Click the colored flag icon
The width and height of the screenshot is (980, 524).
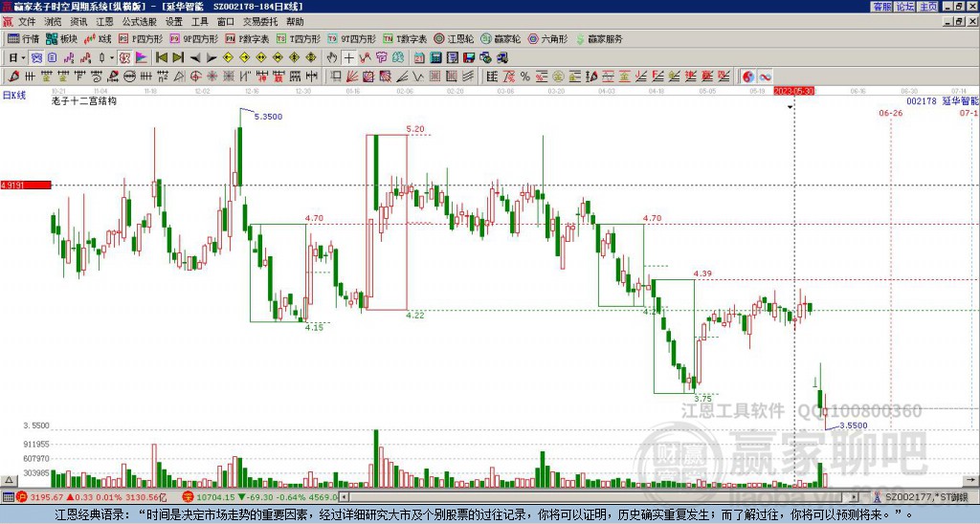142,57
